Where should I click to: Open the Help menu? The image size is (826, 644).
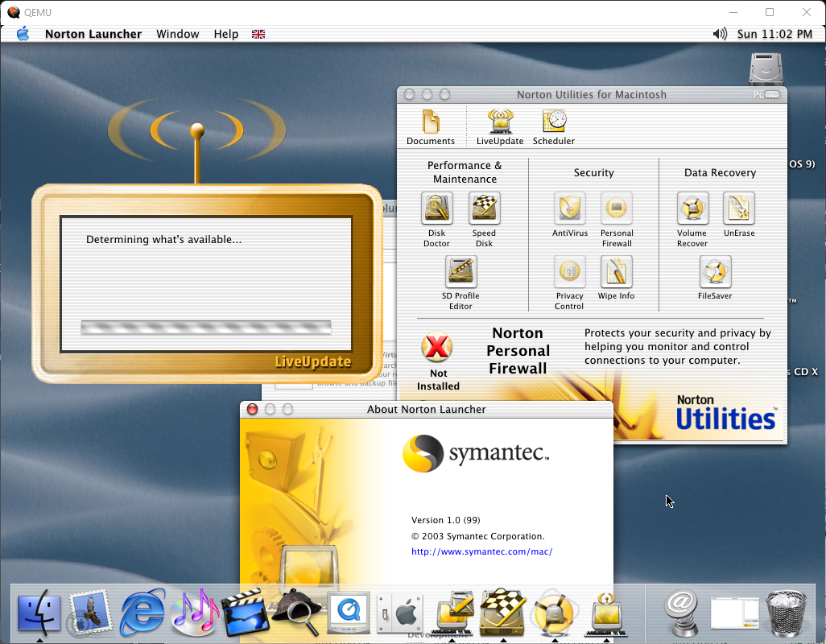pos(225,34)
